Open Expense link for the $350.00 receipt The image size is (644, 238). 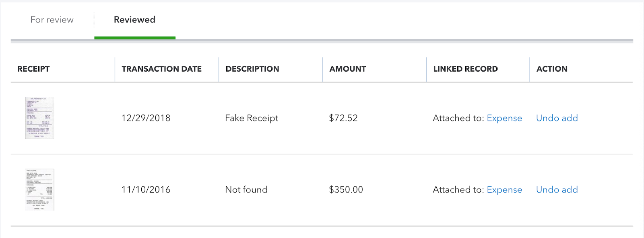(x=504, y=190)
